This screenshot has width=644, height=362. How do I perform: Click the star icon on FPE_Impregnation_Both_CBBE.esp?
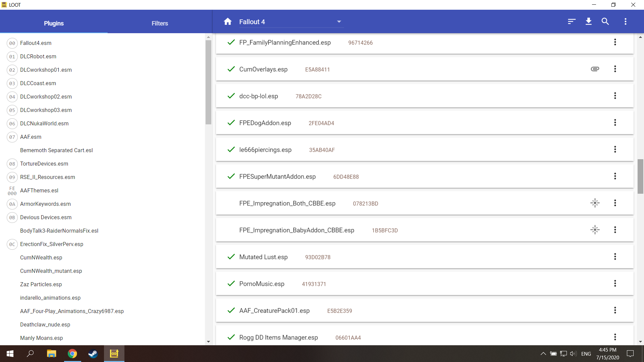(x=595, y=203)
